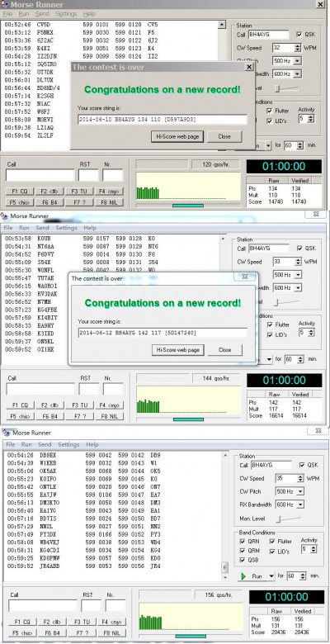
Task: Click Close in the 2014-06-12 record dialog
Action: [x=224, y=350]
